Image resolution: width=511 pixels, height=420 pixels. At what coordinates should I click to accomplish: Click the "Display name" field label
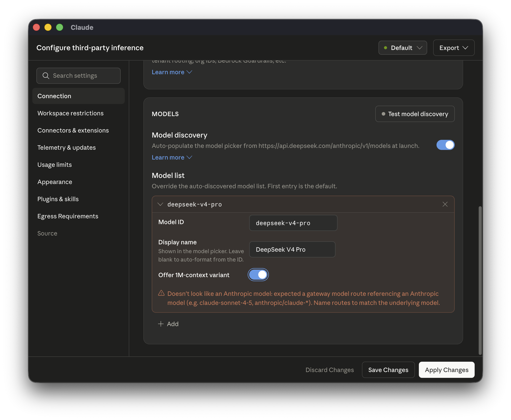(177, 242)
